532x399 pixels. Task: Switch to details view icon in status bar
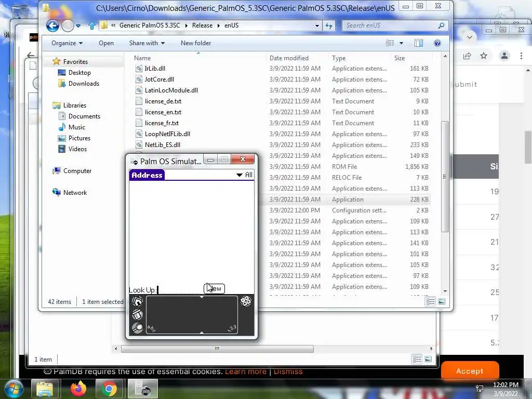click(x=431, y=301)
